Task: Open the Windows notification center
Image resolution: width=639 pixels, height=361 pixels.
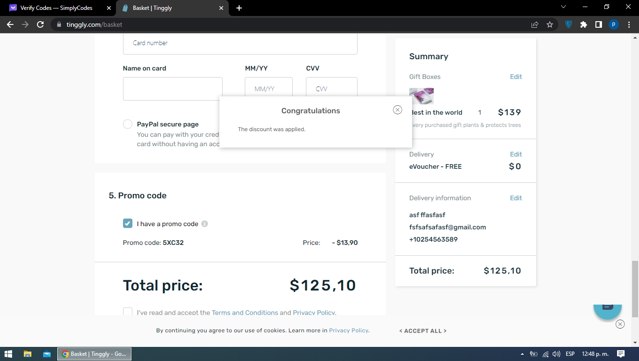Action: (621, 354)
